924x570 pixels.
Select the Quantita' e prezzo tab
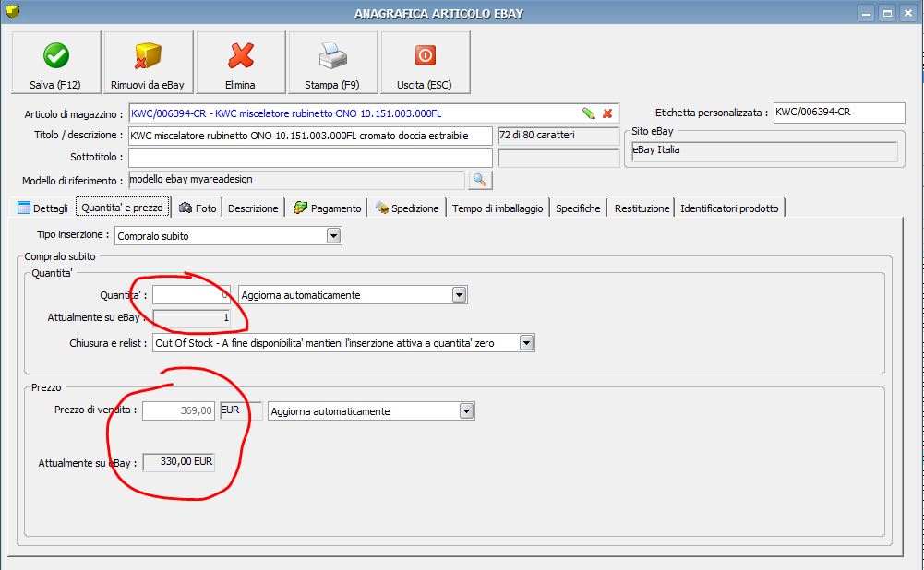tap(123, 208)
